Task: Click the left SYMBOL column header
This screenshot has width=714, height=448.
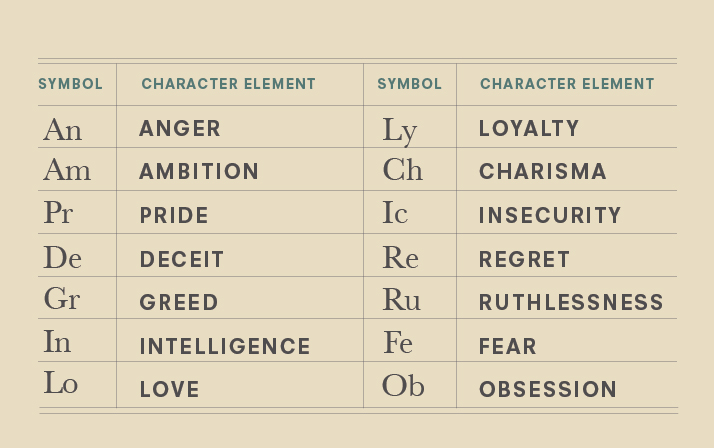Action: tap(70, 85)
